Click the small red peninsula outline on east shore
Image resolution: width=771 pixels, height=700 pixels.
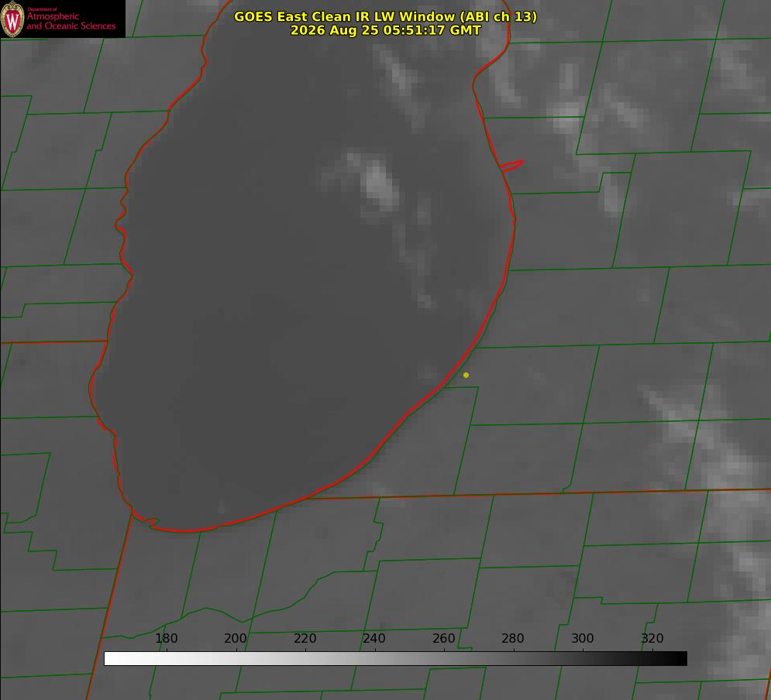[x=511, y=166]
